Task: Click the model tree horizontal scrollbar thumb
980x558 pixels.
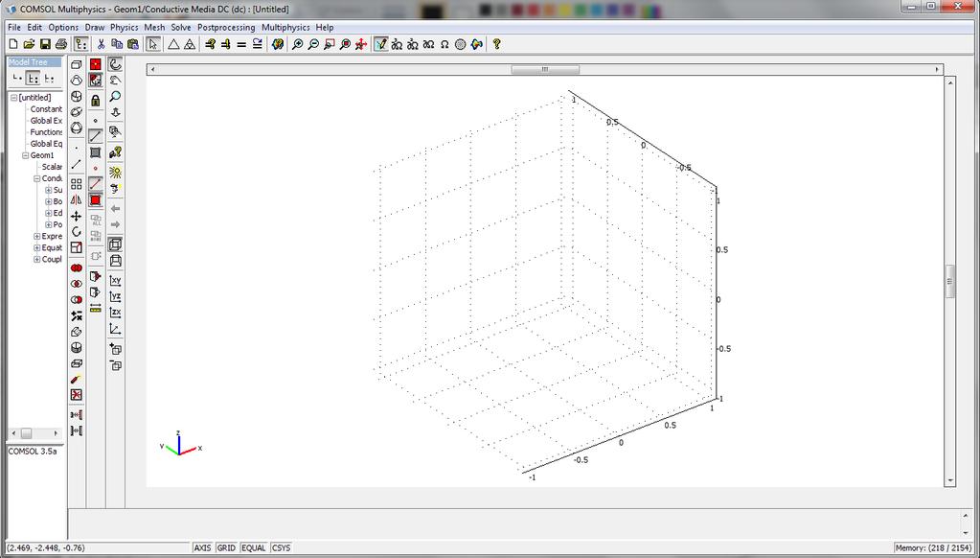Action: (x=26, y=433)
